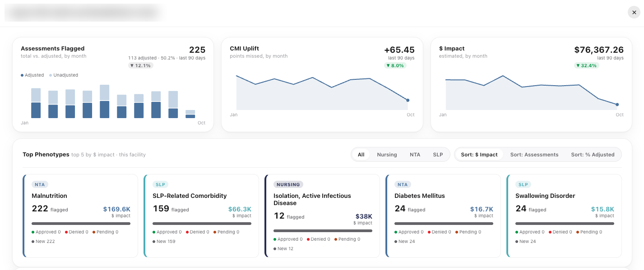Click the 8.0% down-trend badge
644x270 pixels.
(x=395, y=65)
